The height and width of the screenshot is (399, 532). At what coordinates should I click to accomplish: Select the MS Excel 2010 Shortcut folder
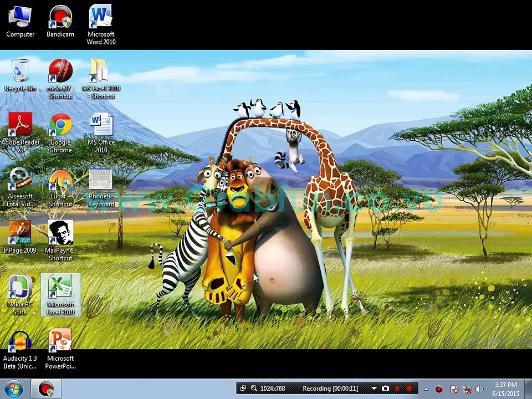(x=101, y=79)
